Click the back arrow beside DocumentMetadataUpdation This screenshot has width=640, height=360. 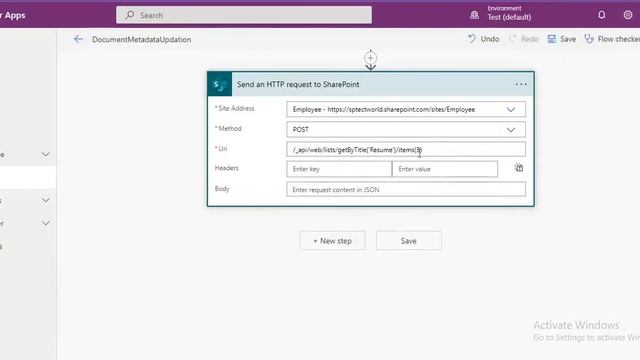78,39
